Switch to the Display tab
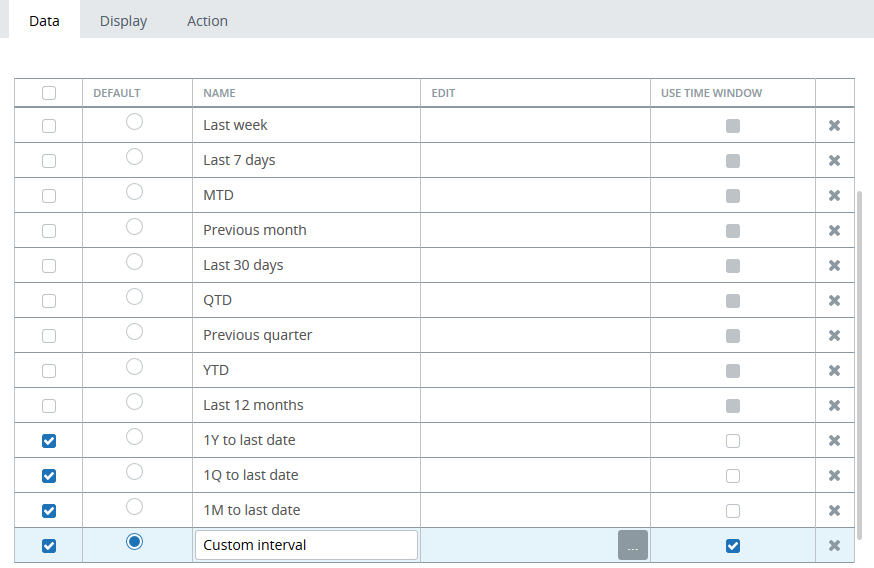874x568 pixels. click(x=123, y=21)
